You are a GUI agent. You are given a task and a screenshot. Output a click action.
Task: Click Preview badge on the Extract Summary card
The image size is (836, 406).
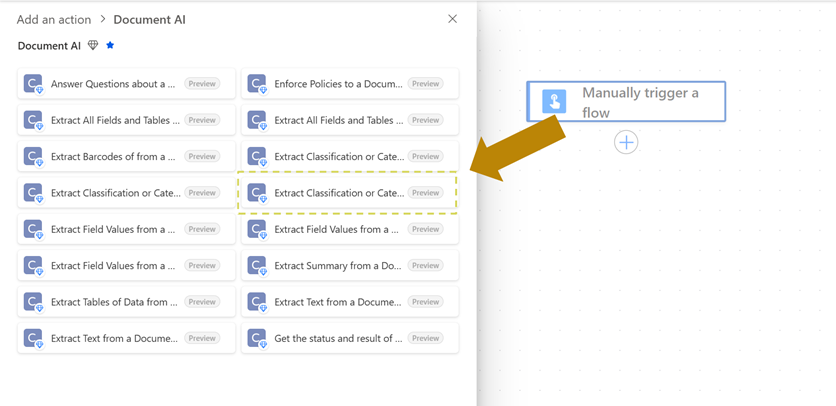[x=425, y=265]
